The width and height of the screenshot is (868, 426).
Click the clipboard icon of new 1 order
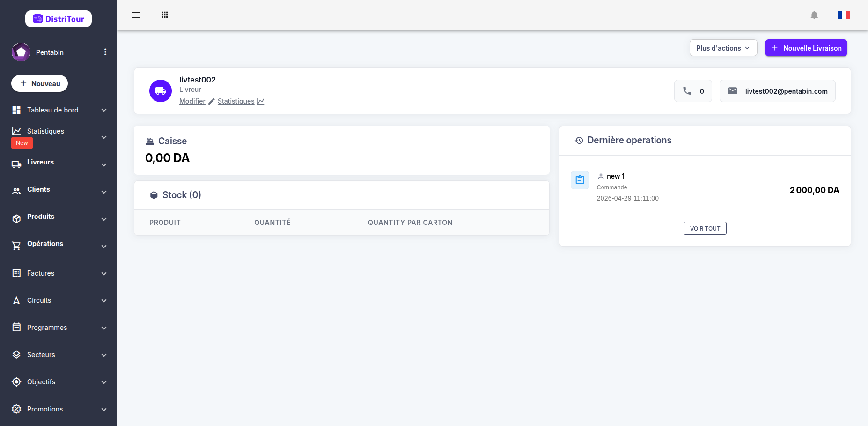coord(580,179)
